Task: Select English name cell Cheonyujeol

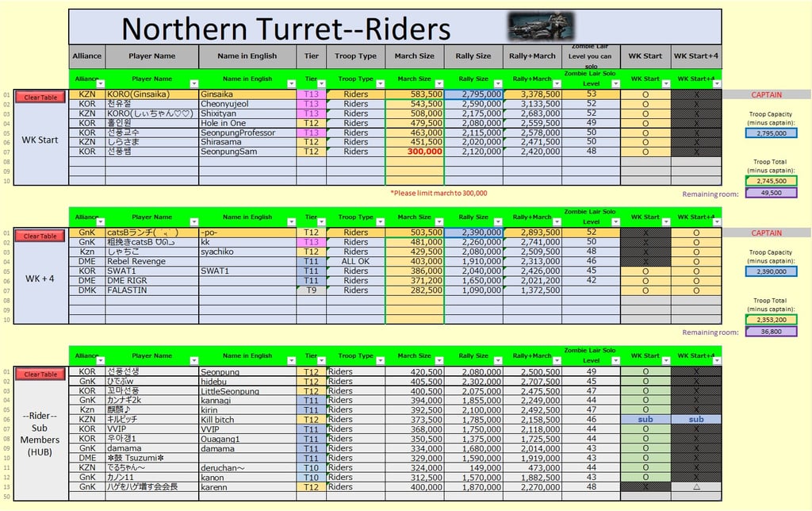Action: [x=247, y=104]
